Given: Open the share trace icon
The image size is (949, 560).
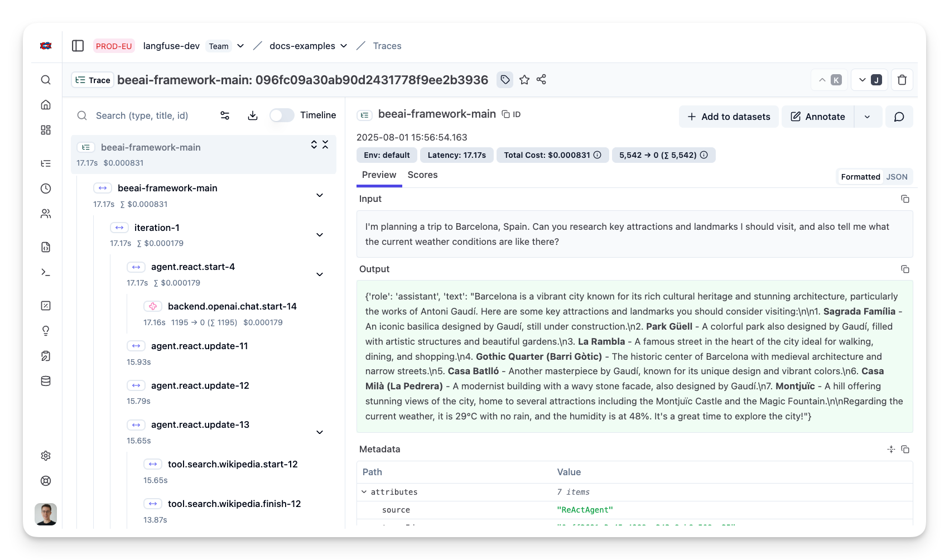Looking at the screenshot, I should [x=541, y=80].
